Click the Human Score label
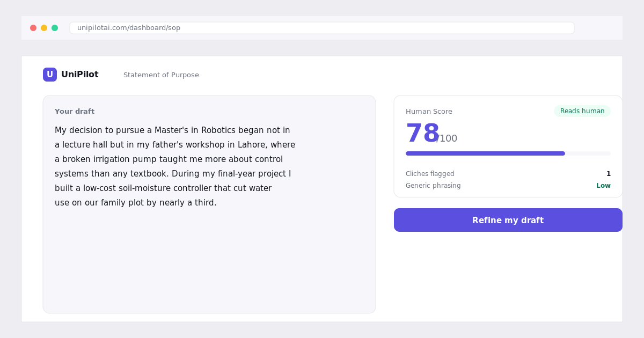This screenshot has height=338, width=644. tap(429, 112)
